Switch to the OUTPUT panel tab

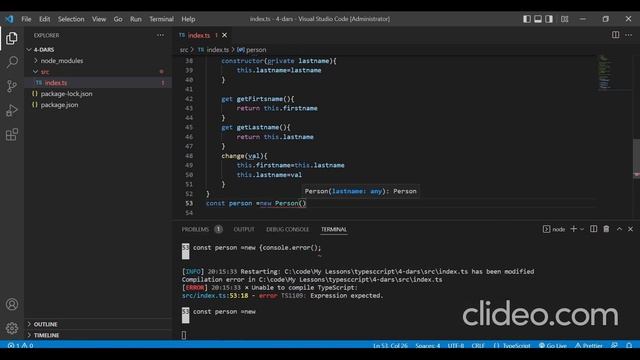click(x=244, y=229)
